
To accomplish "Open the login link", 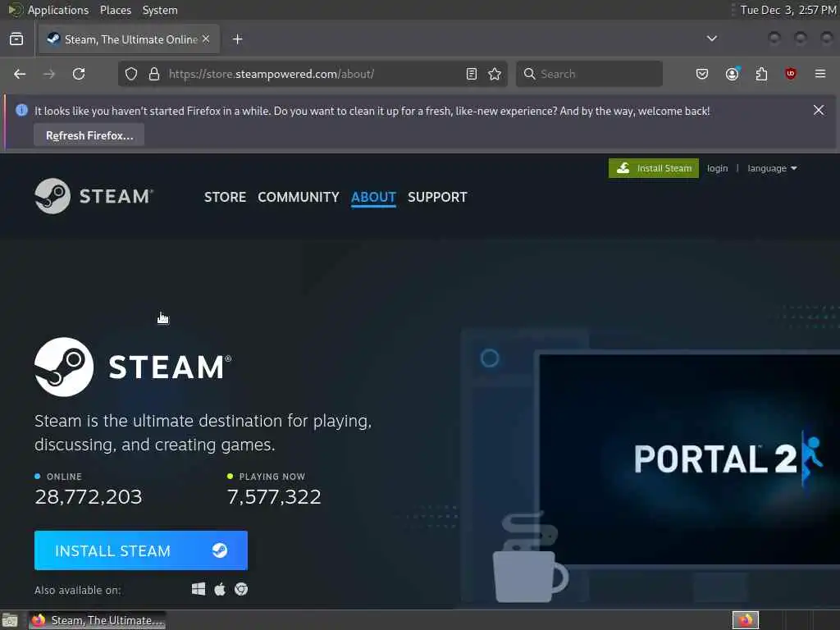I will point(717,168).
